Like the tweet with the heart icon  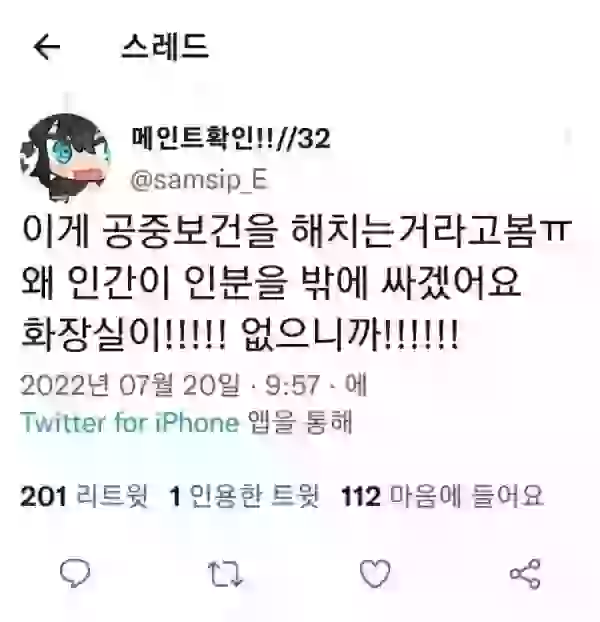pyautogui.click(x=375, y=573)
